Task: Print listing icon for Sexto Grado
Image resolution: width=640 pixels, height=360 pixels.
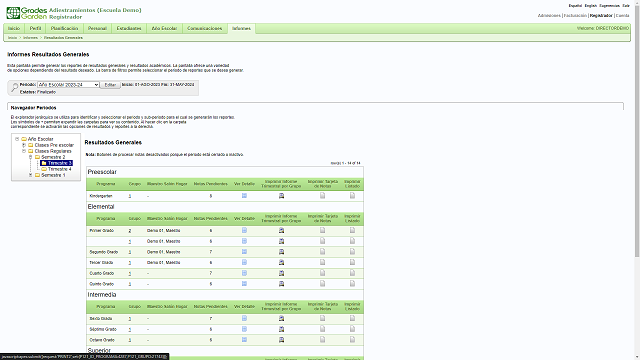Action: pos(352,318)
